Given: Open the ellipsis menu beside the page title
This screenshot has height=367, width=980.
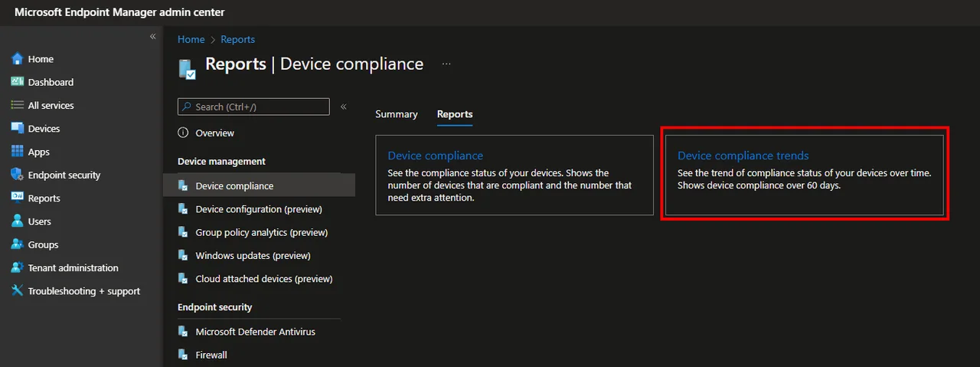Looking at the screenshot, I should (x=446, y=64).
